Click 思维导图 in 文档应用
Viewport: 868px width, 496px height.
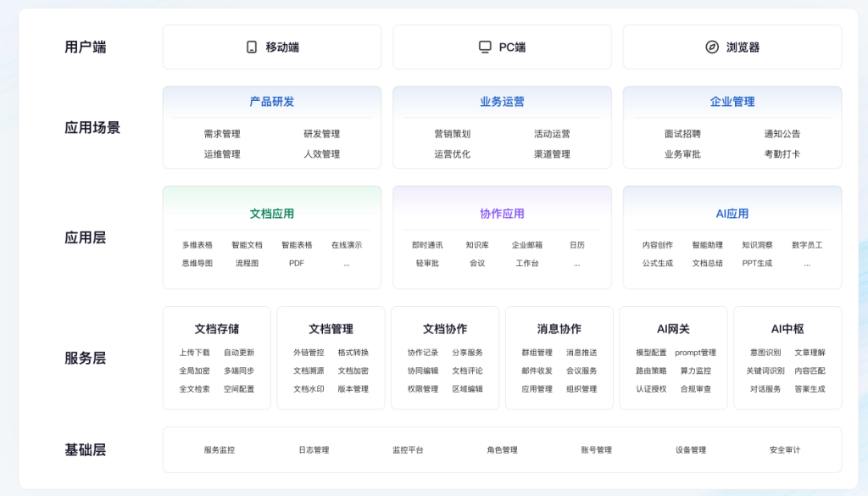198,263
